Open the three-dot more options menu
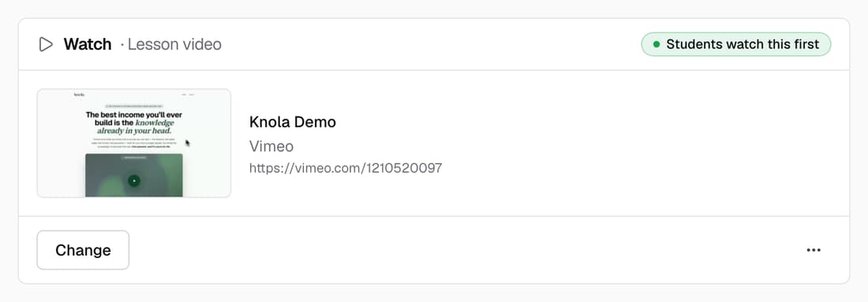This screenshot has height=302, width=868. click(x=814, y=250)
